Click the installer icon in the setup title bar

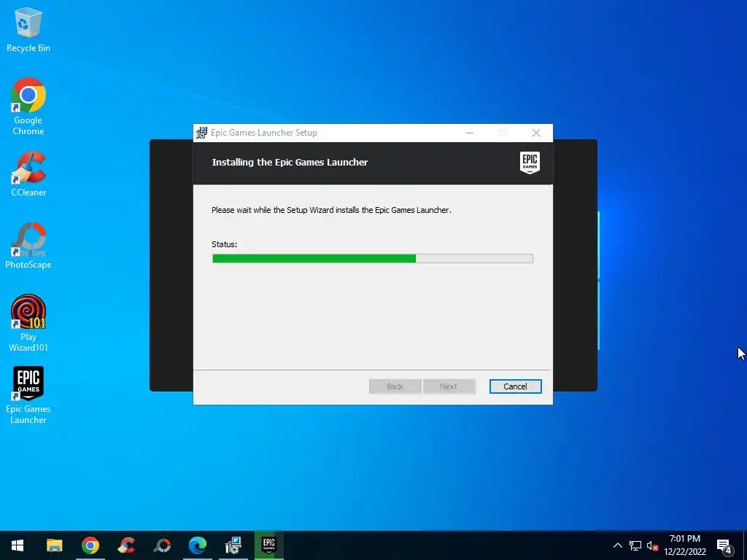point(202,133)
